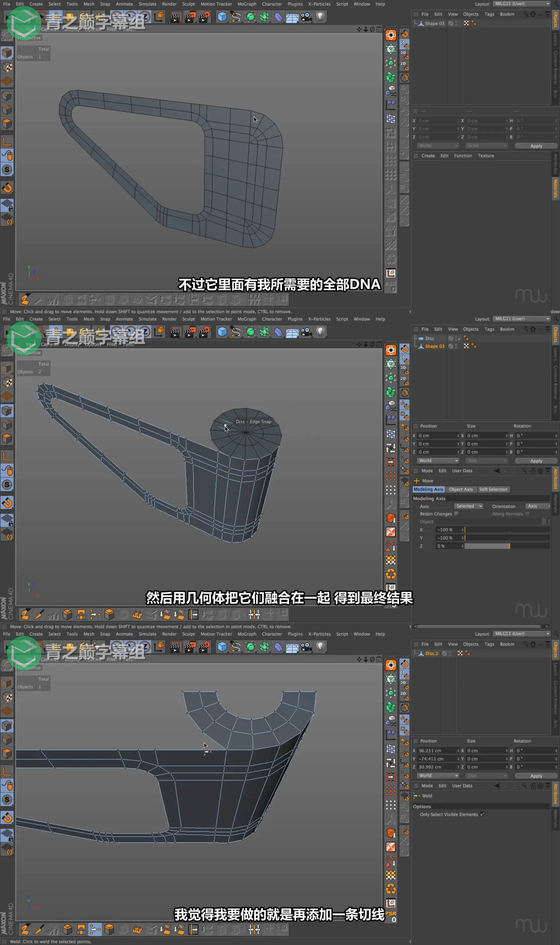Toggle visibility dots of Disc object
This screenshot has width=560, height=945.
[x=456, y=338]
